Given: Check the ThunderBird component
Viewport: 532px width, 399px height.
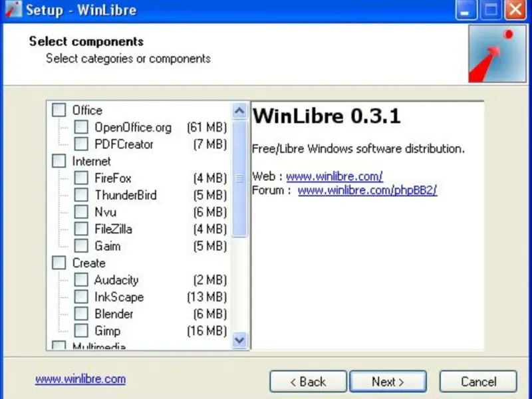Looking at the screenshot, I should click(x=81, y=195).
